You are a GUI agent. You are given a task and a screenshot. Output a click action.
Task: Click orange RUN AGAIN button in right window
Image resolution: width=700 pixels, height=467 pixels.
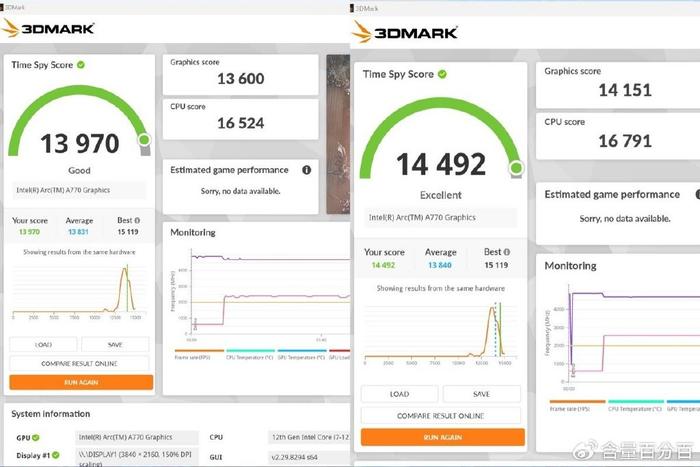click(443, 437)
